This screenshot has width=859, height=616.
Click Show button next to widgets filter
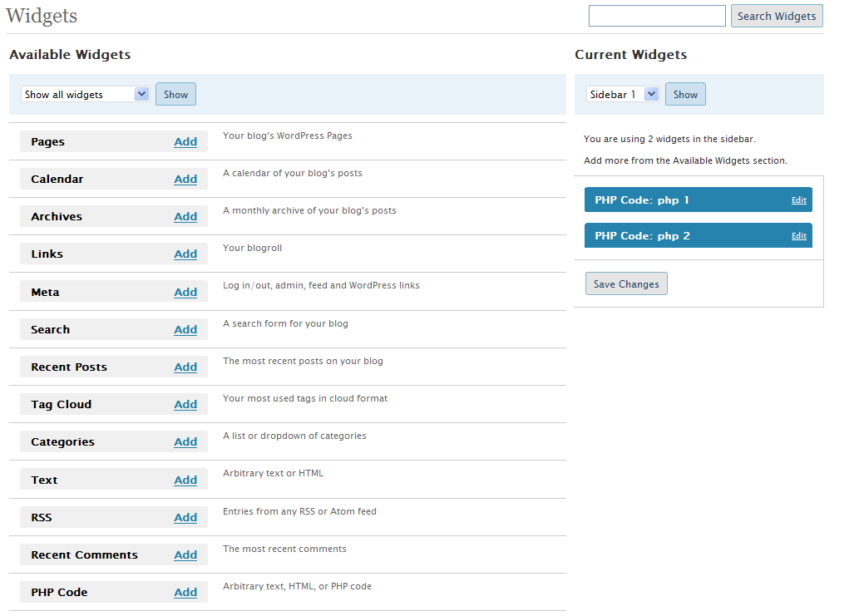pos(175,94)
